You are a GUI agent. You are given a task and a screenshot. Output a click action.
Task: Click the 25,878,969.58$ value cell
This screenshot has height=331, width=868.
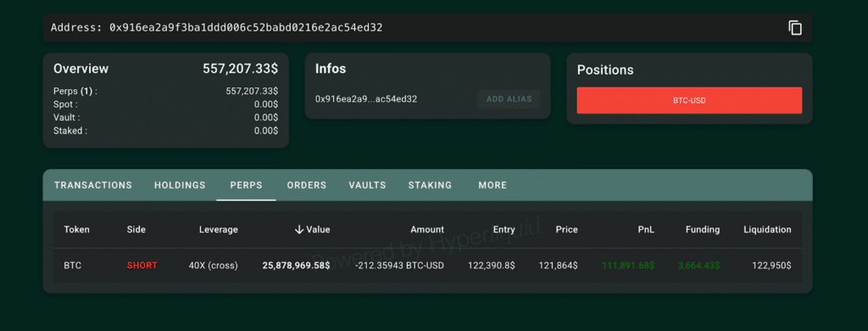pyautogui.click(x=296, y=266)
